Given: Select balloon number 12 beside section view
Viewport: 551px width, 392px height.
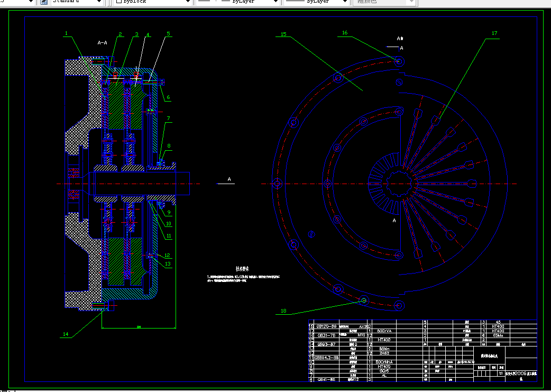Looking at the screenshot, I should click(x=167, y=256).
